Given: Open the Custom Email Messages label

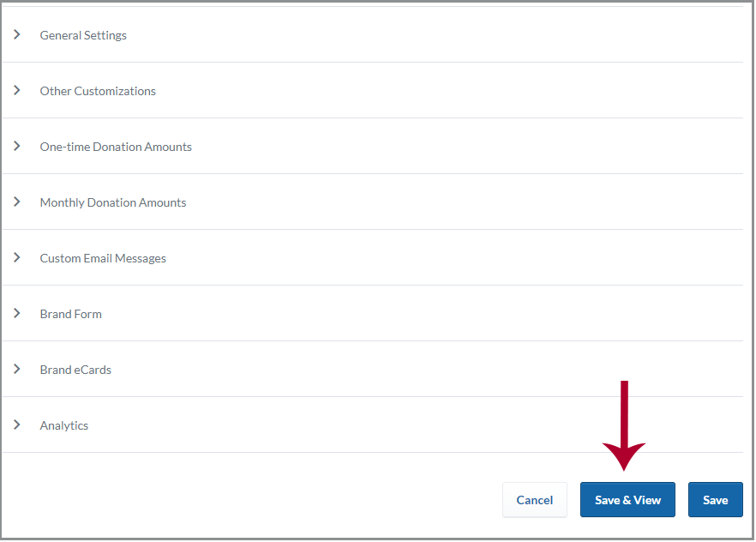Looking at the screenshot, I should [x=103, y=258].
